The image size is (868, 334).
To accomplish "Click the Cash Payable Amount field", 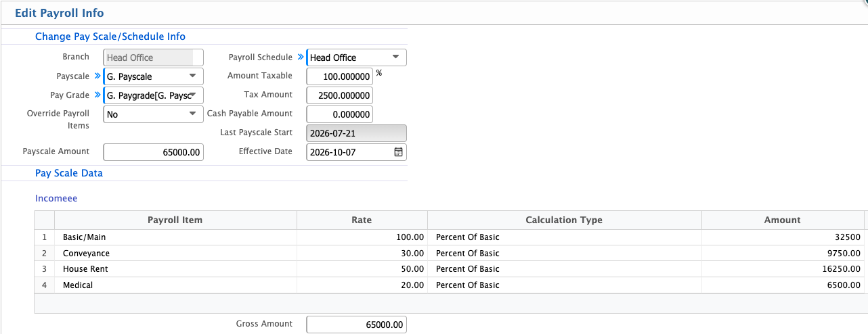I will coord(340,114).
